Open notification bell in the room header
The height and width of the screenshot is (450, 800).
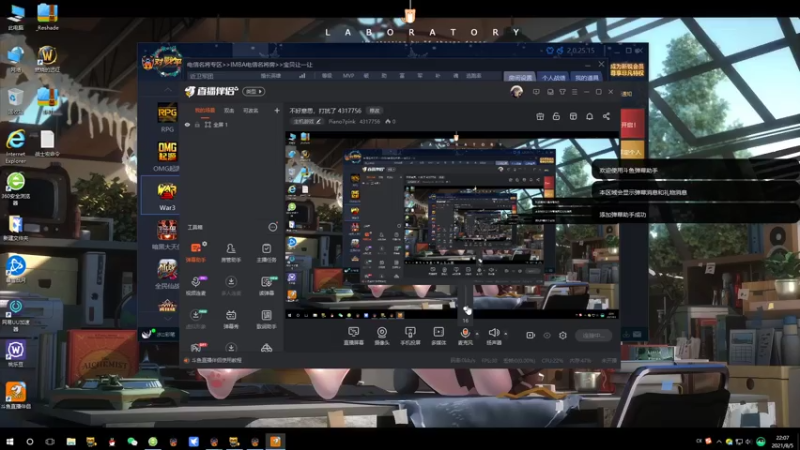589,116
